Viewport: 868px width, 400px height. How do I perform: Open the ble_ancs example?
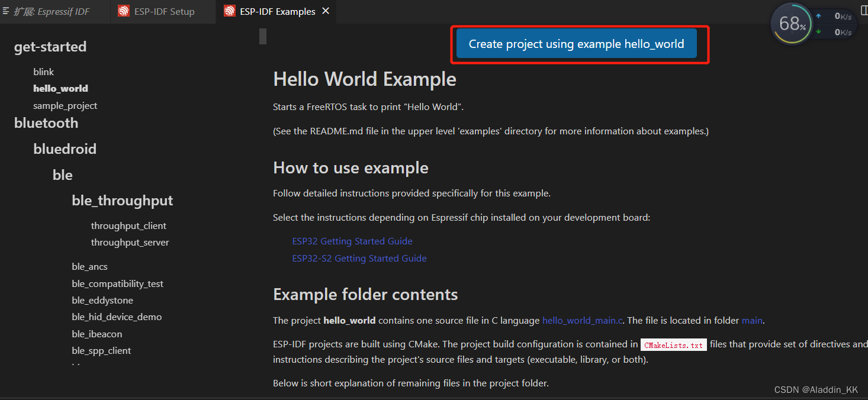pos(89,266)
